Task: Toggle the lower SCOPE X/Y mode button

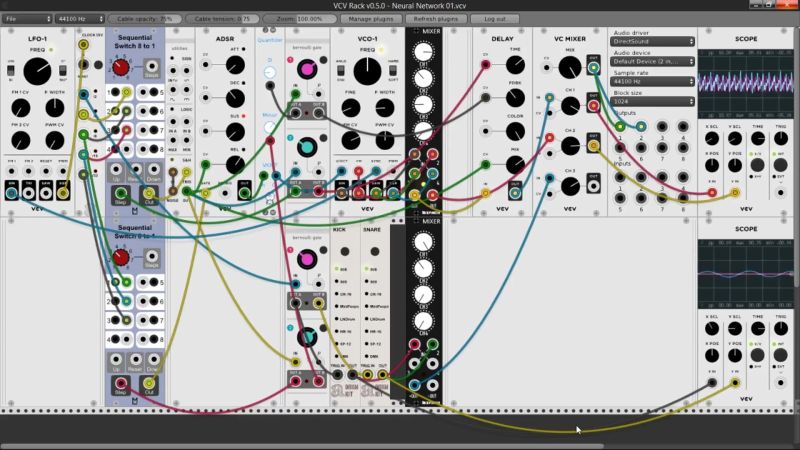Action: click(x=757, y=355)
